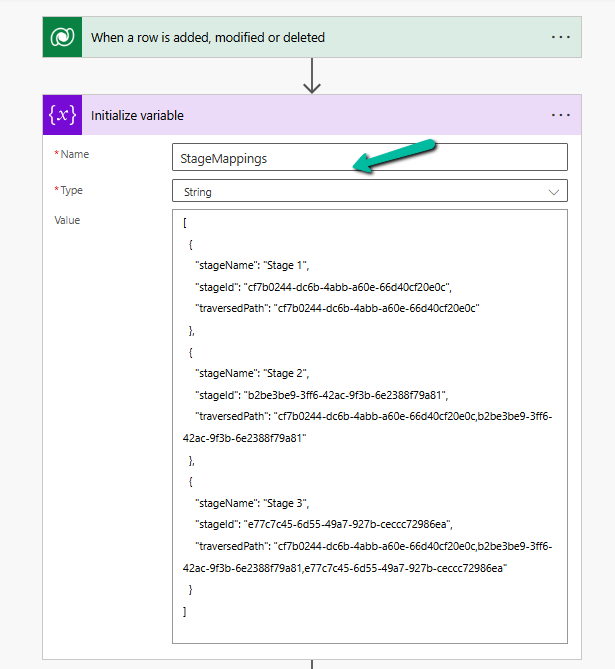The height and width of the screenshot is (669, 615).
Task: Click the Stage 3 traversedPath line
Action: (367, 557)
